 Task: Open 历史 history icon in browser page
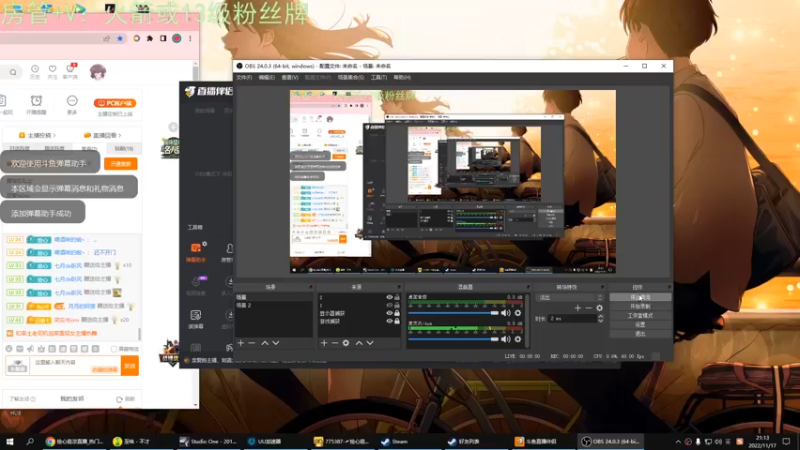(x=35, y=71)
